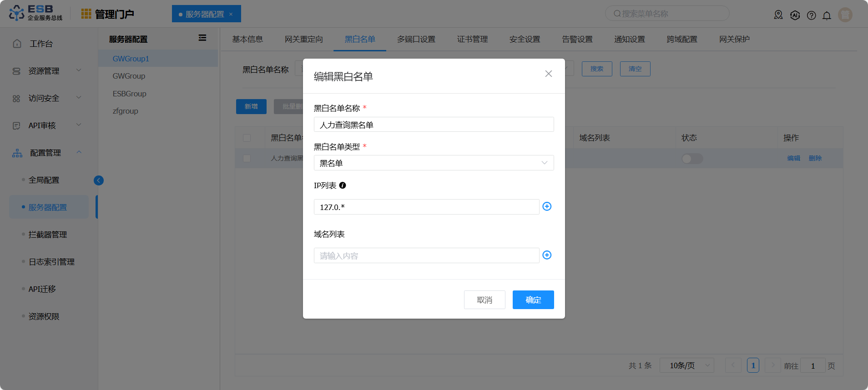Click the 取消 button

[x=484, y=300]
